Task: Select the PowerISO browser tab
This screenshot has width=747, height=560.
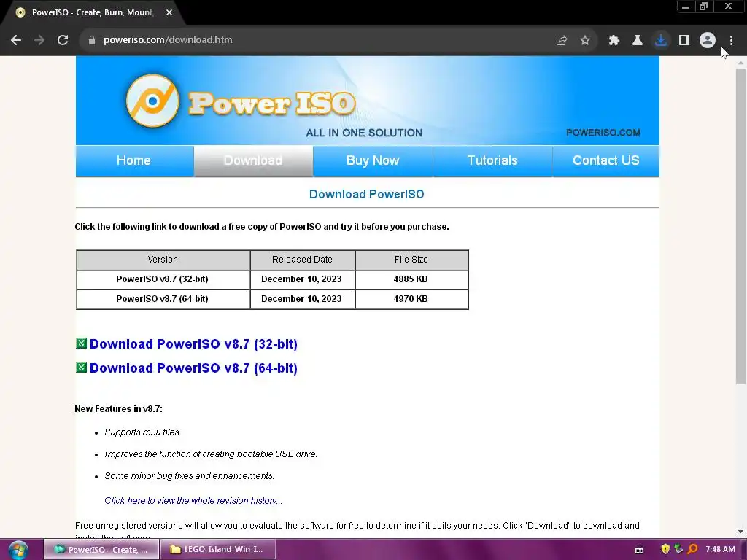Action: coord(93,12)
